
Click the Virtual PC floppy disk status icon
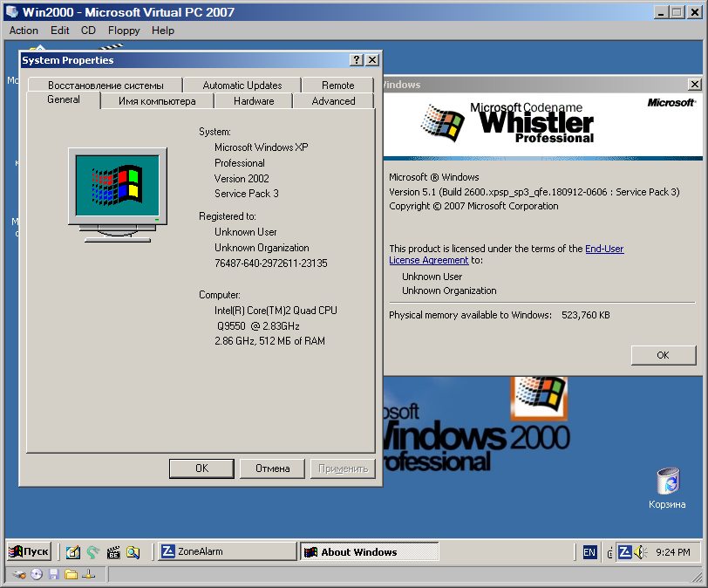[54, 574]
